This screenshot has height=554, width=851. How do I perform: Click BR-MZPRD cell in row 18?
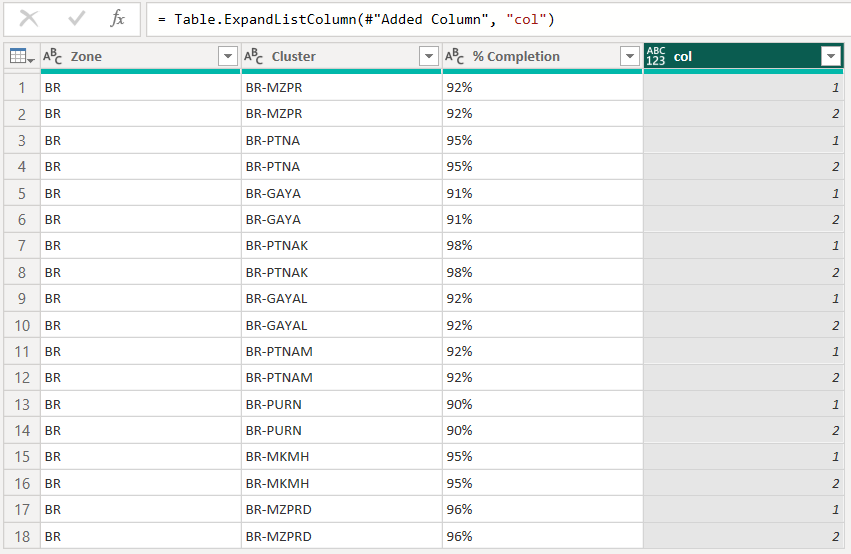click(342, 536)
